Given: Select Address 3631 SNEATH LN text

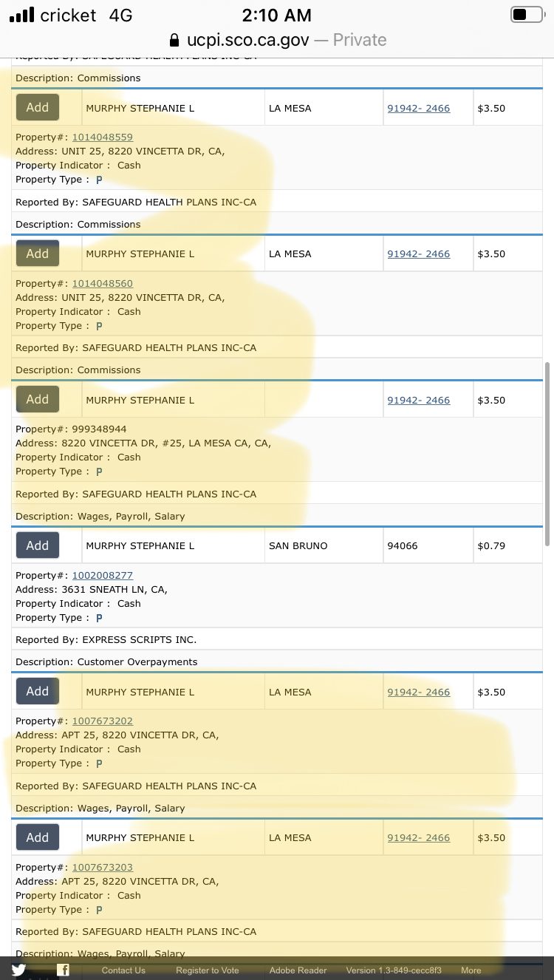Looking at the screenshot, I should tap(92, 590).
